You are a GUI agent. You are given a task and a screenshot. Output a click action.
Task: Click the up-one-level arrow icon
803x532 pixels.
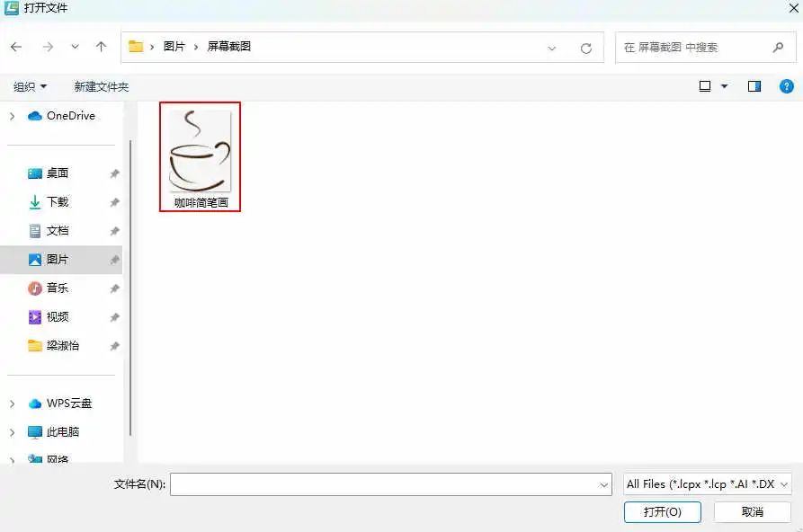tap(101, 47)
